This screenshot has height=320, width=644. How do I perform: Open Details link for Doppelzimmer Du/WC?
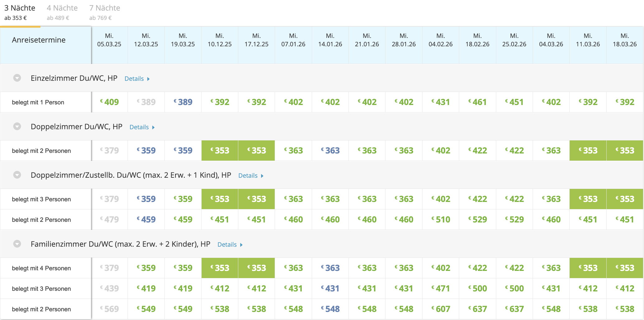[139, 127]
